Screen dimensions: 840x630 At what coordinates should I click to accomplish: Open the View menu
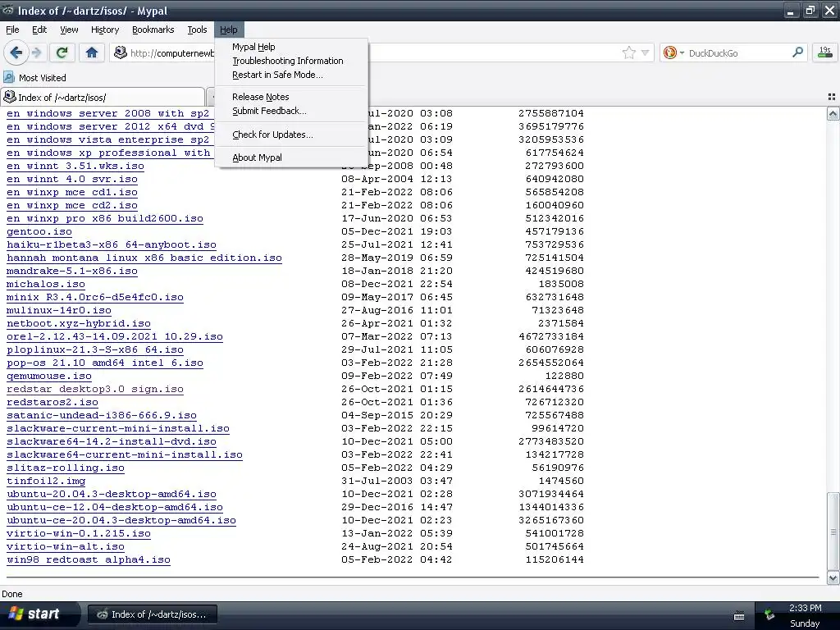69,30
